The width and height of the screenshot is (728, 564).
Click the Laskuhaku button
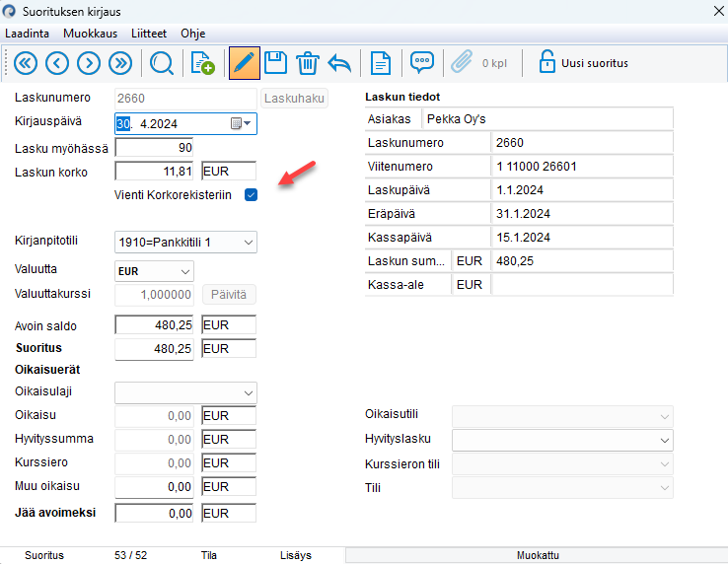294,99
